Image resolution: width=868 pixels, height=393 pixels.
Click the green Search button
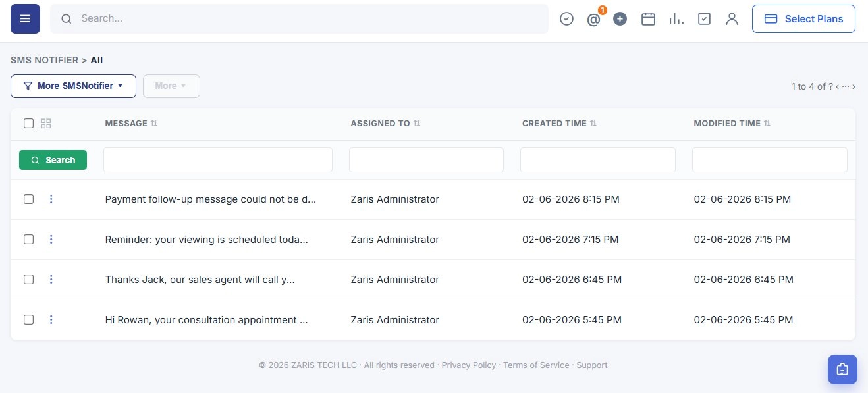pos(53,160)
